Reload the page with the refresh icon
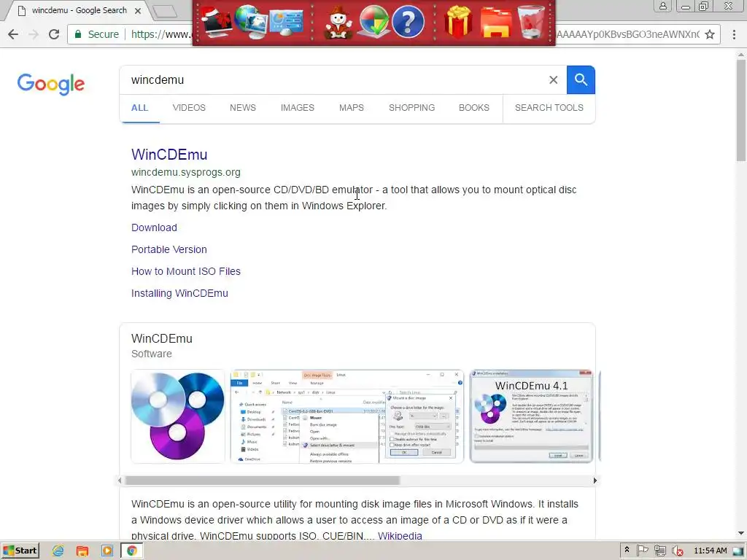Viewport: 747px width, 560px height. [x=54, y=34]
